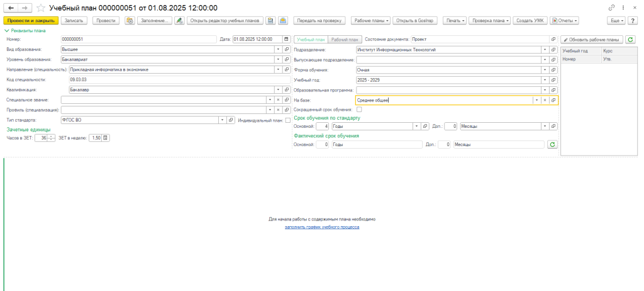Add this plan to favorites with star
The image size is (644, 291).
[42, 8]
